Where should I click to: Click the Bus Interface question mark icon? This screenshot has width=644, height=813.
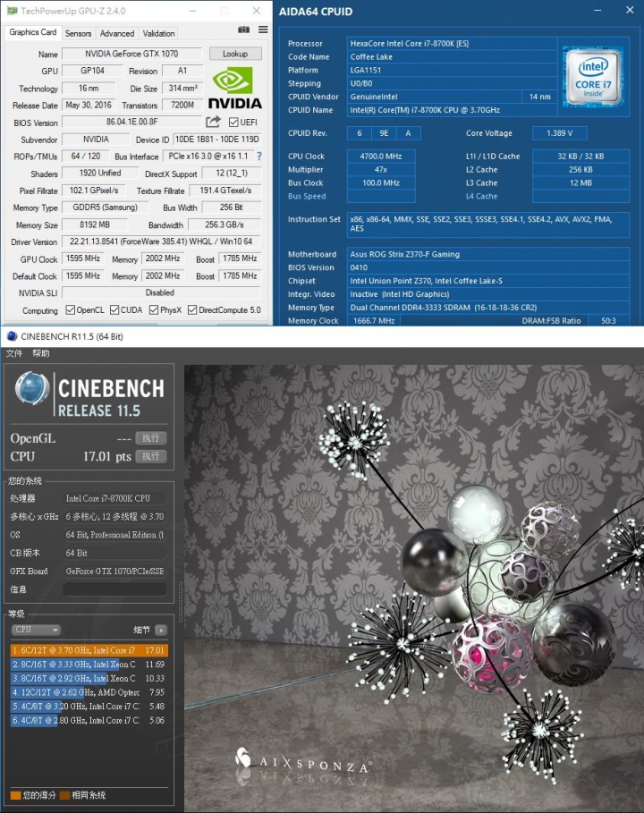pos(259,156)
